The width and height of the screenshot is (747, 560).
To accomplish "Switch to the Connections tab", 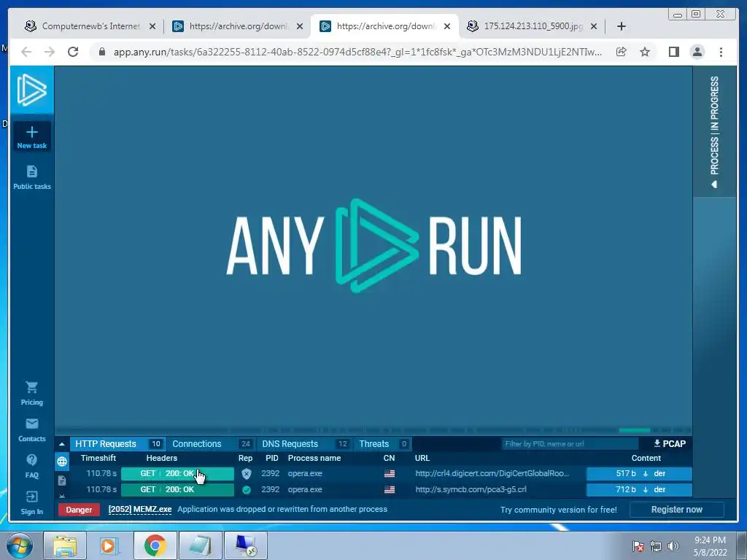I will (211, 444).
